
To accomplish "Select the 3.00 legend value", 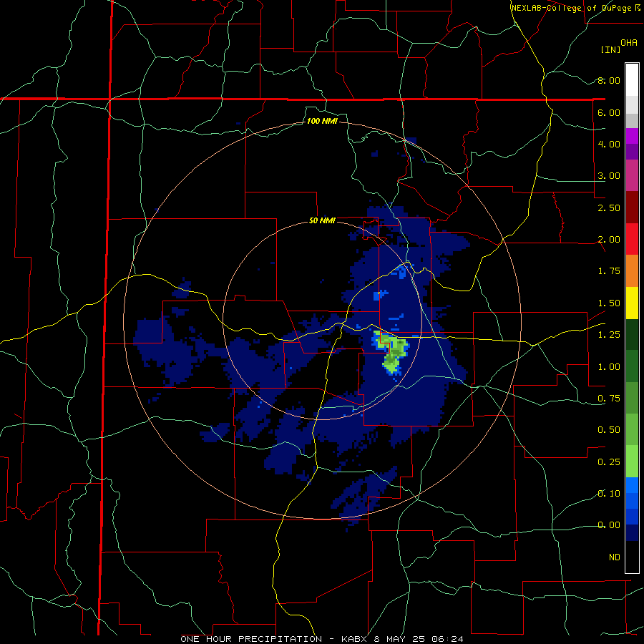I will (609, 176).
